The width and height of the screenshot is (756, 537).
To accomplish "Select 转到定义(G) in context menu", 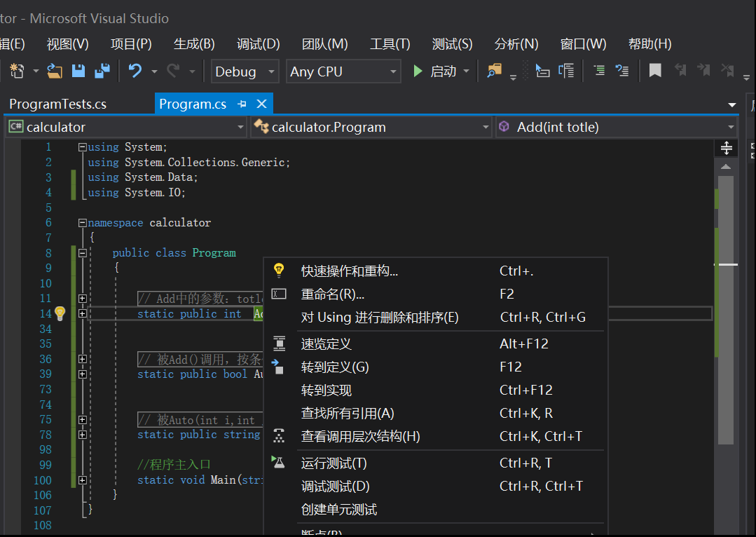I will (x=335, y=367).
